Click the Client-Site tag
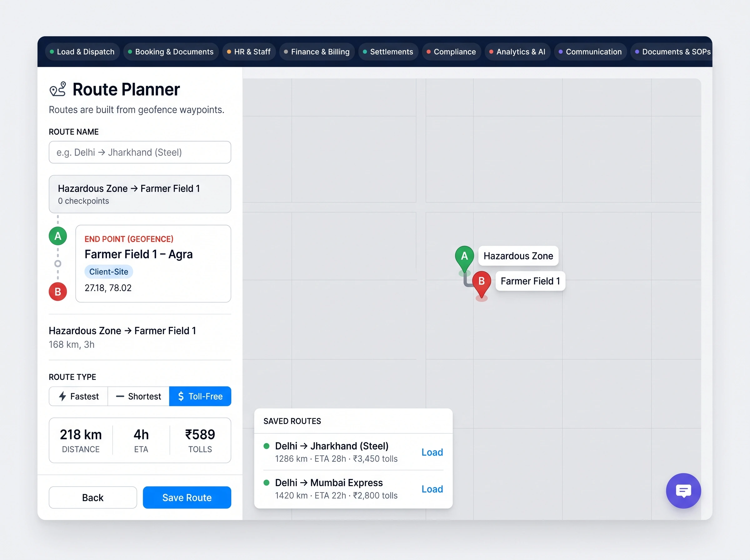Viewport: 750px width, 560px height. (108, 272)
